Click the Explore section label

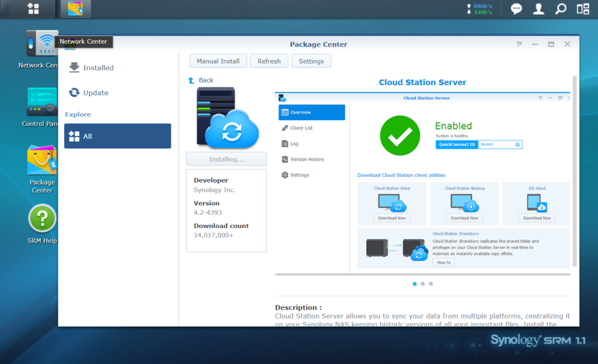pos(78,114)
